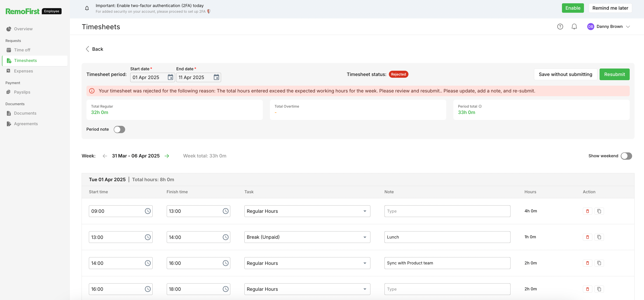
Task: Click Remind me later button
Action: point(610,8)
